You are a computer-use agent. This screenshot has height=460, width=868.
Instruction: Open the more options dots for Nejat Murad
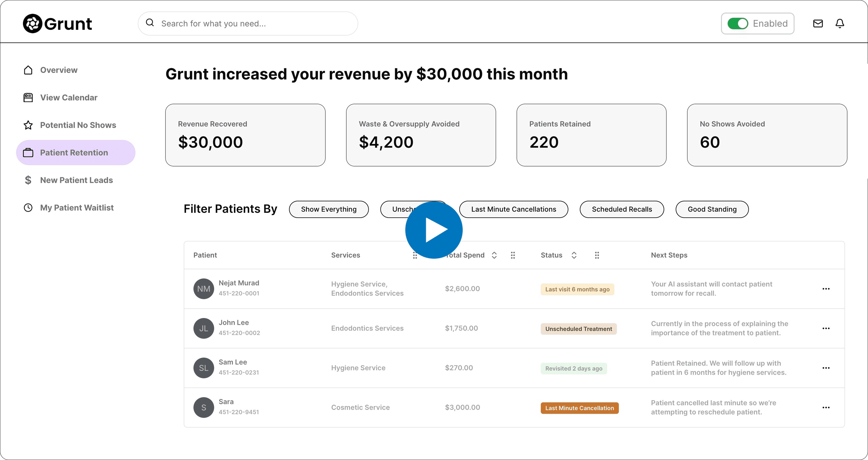(826, 289)
